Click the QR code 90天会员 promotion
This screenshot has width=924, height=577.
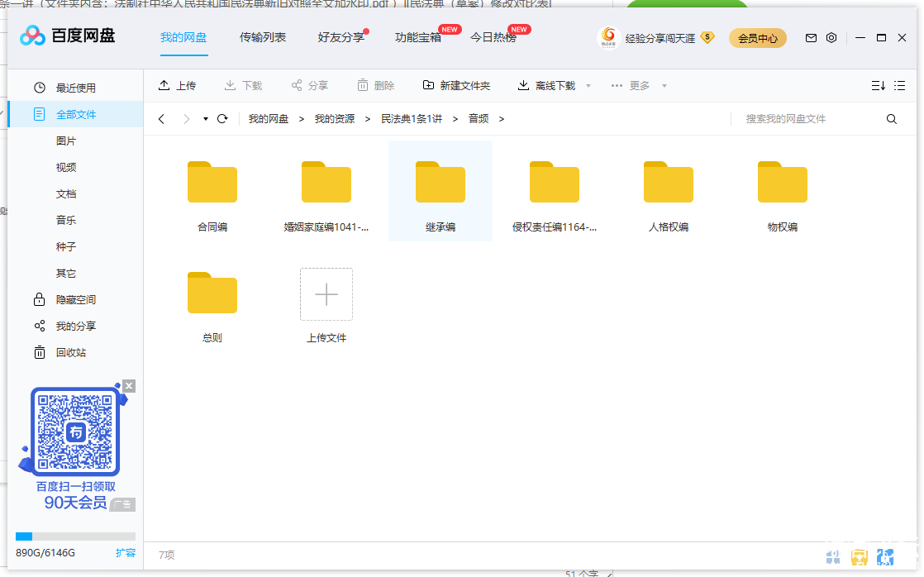[75, 446]
